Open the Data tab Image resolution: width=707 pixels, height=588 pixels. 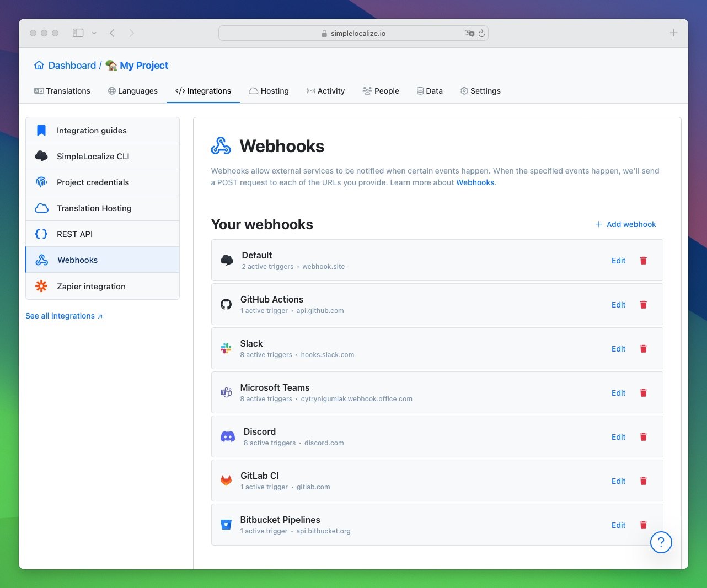430,91
